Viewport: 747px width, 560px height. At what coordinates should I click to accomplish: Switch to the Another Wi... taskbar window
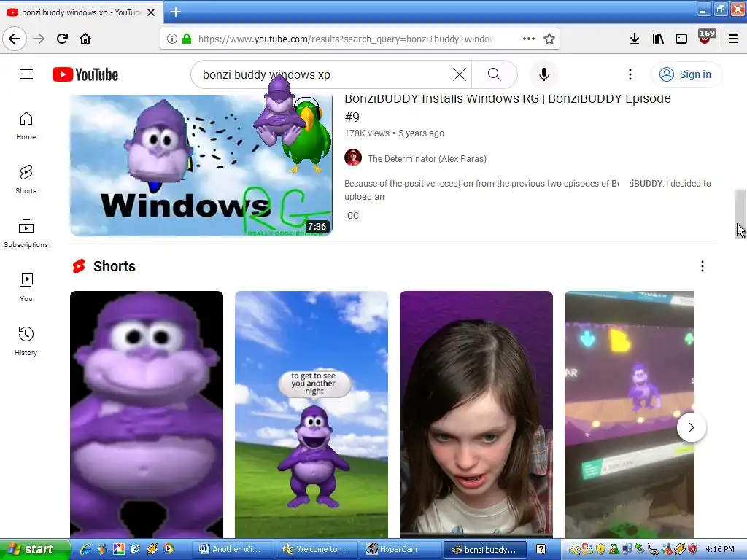233,549
